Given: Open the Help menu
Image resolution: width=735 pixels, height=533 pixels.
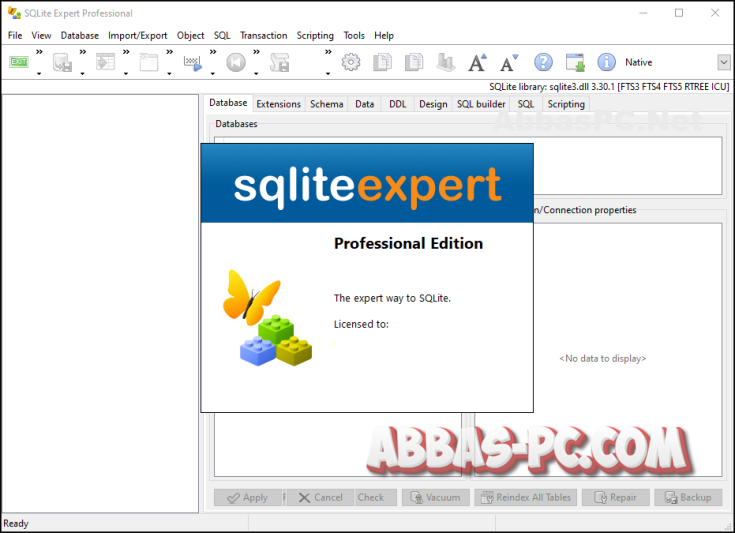Looking at the screenshot, I should pos(384,36).
